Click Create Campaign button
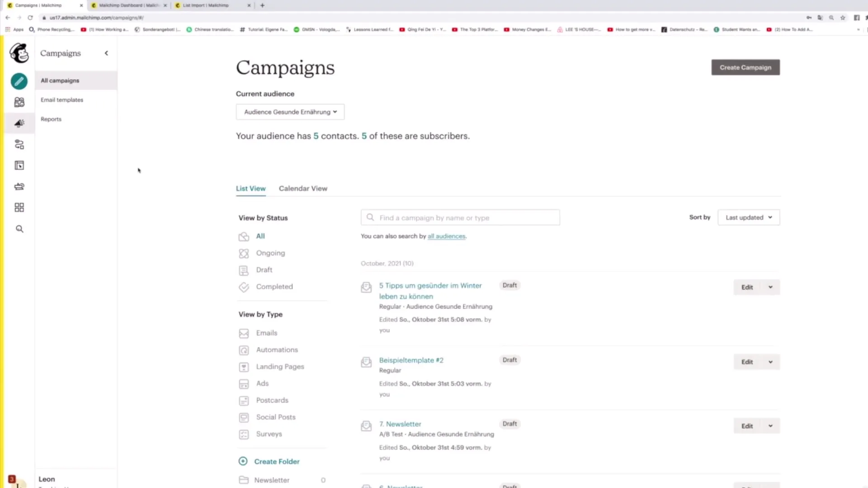This screenshot has width=868, height=488. pos(746,67)
